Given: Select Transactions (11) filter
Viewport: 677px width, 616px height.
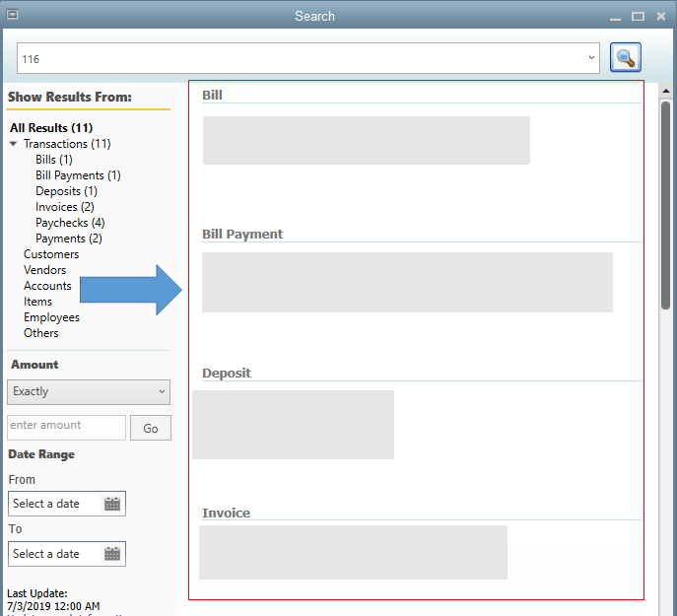Looking at the screenshot, I should coord(67,144).
